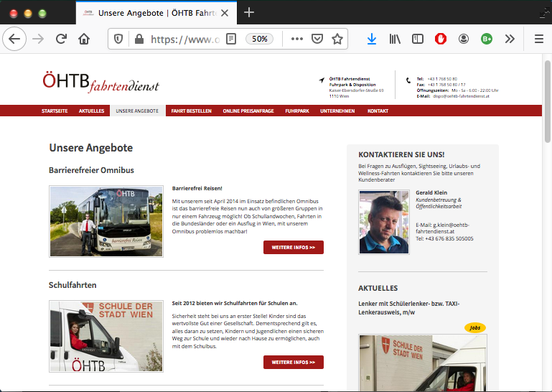Reset the 50% zoom level

tap(259, 39)
